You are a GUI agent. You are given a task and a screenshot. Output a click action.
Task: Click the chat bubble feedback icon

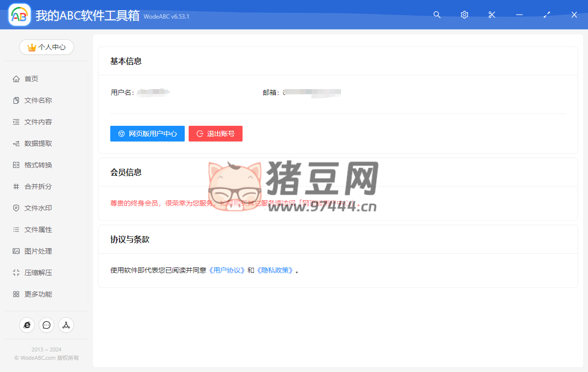click(x=47, y=325)
